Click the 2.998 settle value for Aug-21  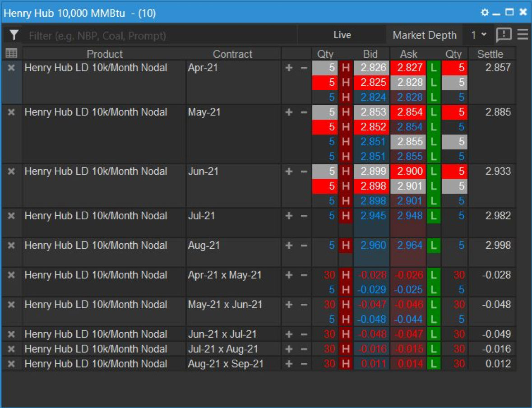click(x=498, y=245)
